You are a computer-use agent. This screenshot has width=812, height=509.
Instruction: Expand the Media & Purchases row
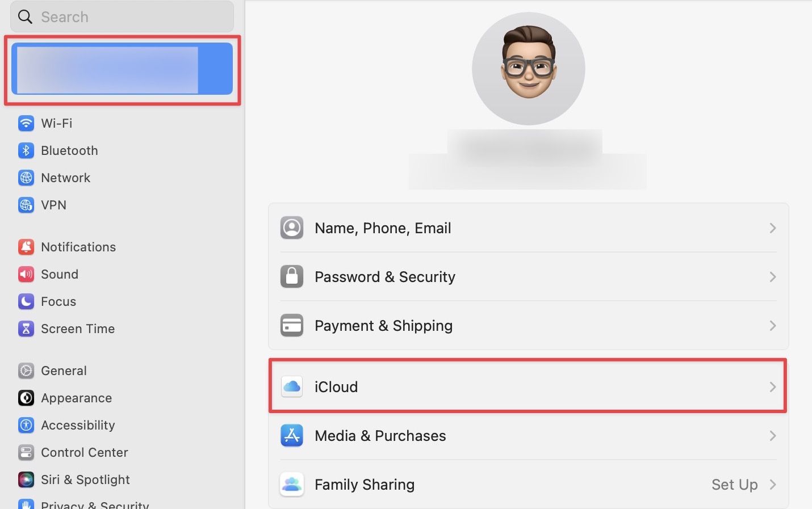pos(772,436)
